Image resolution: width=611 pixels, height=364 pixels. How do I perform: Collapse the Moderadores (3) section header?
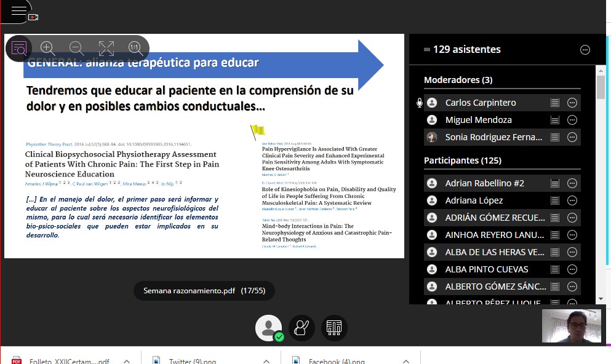(458, 80)
